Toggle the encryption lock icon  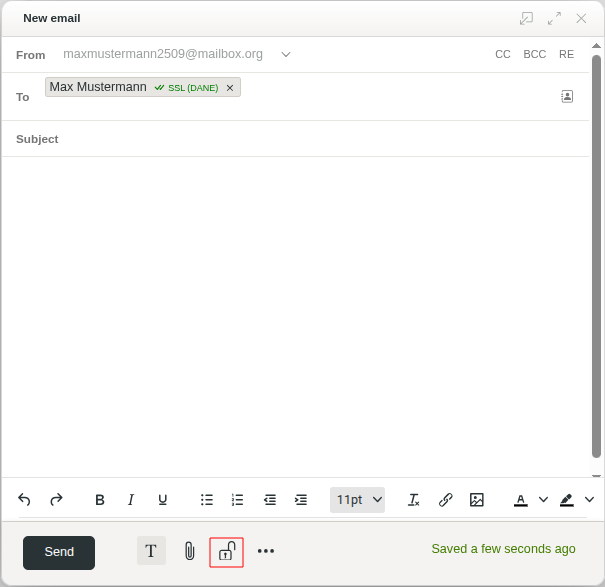tap(227, 551)
